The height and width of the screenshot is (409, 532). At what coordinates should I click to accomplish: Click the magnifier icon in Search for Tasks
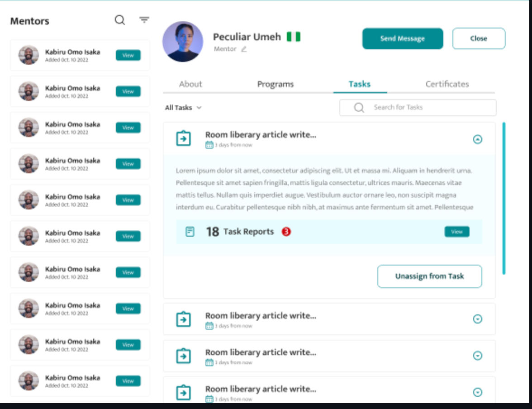pyautogui.click(x=359, y=107)
